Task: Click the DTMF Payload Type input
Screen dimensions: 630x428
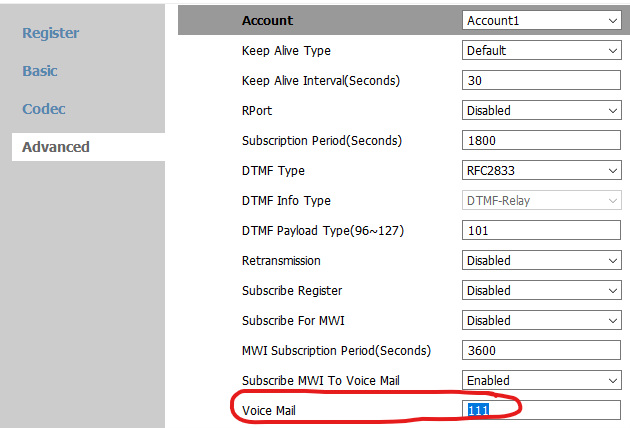Action: pos(541,230)
